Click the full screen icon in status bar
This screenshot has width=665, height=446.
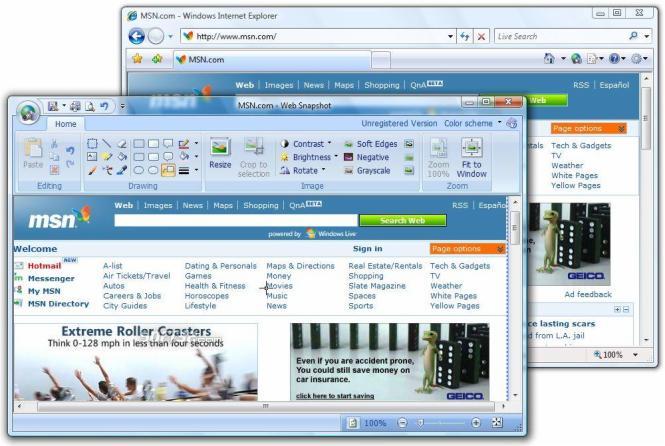pos(497,422)
